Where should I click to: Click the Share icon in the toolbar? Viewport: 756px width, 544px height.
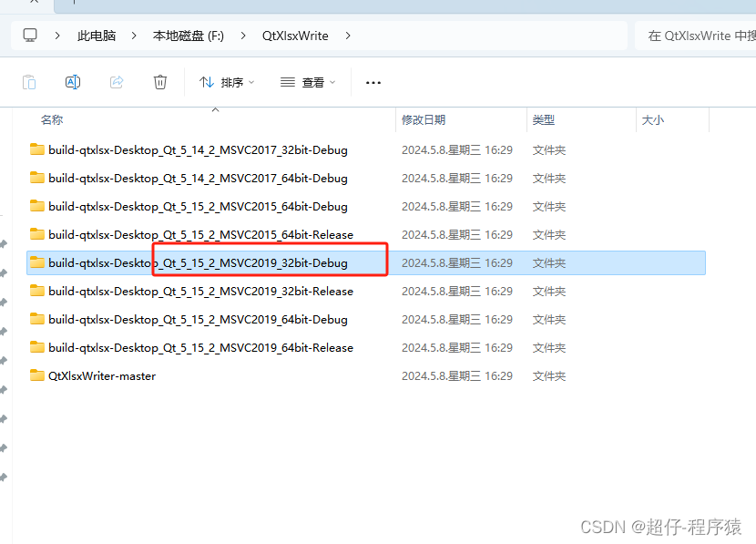pos(117,82)
